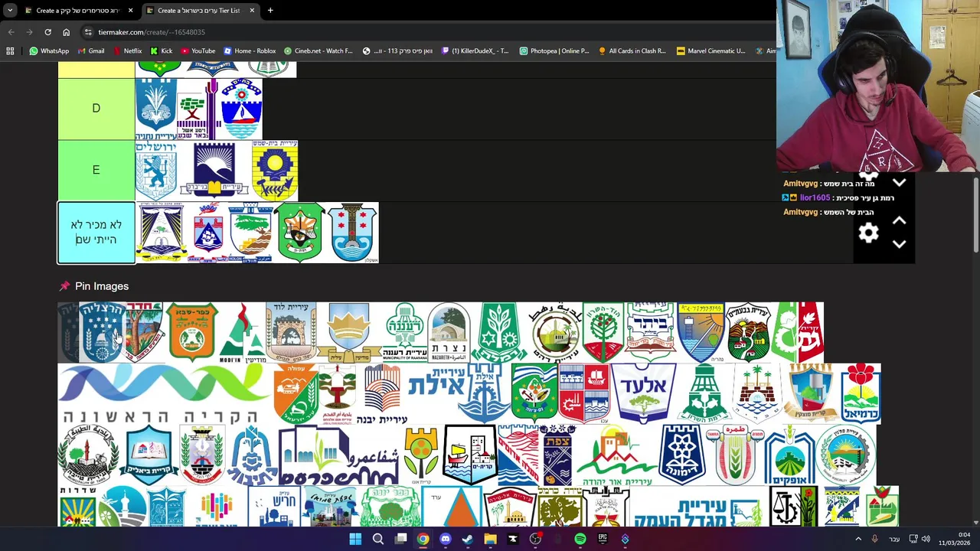
Task: Open the Chrome home page button
Action: click(66, 32)
